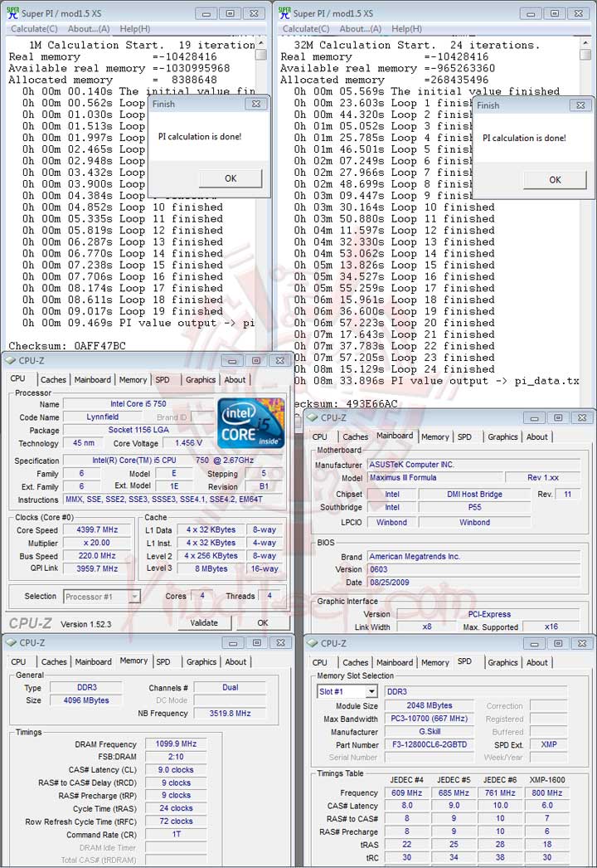Image resolution: width=597 pixels, height=868 pixels.
Task: Click Bus Speed 220.0 MHz value
Action: click(x=97, y=556)
